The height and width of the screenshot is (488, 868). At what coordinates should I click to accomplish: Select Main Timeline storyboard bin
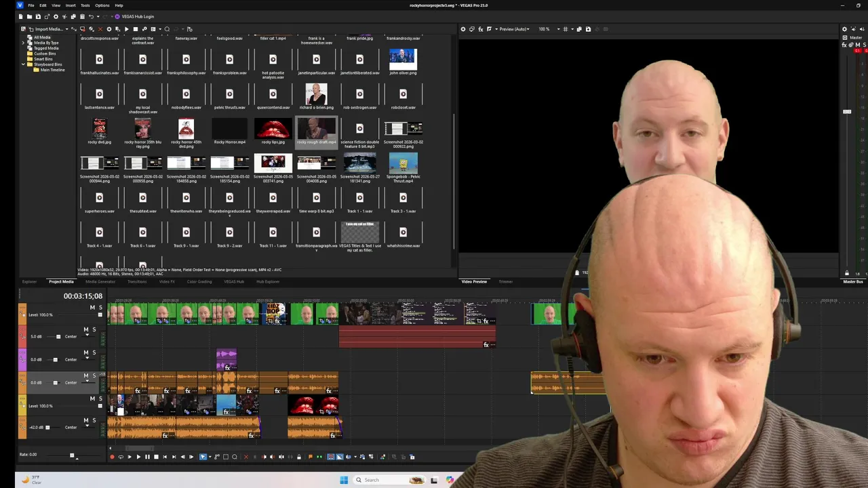(52, 70)
